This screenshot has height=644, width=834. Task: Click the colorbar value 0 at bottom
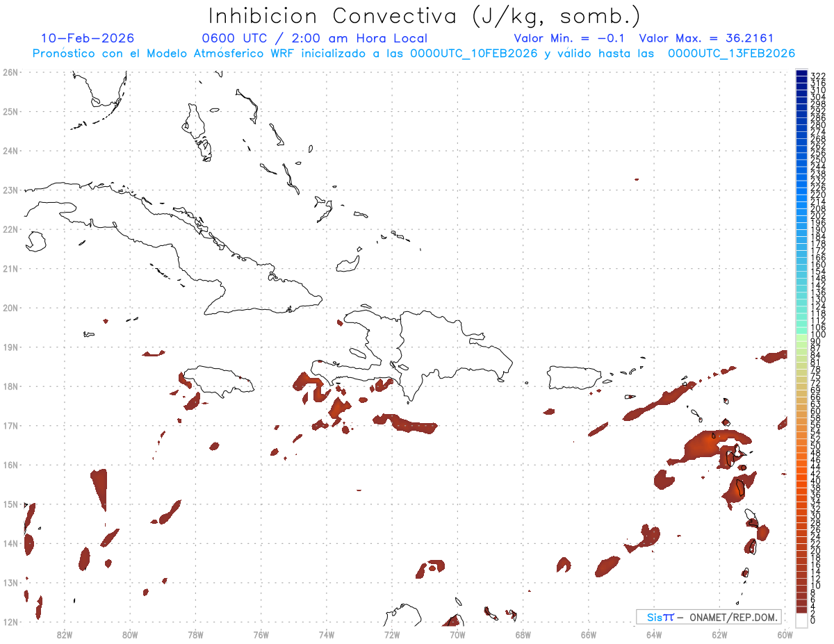coord(813,621)
